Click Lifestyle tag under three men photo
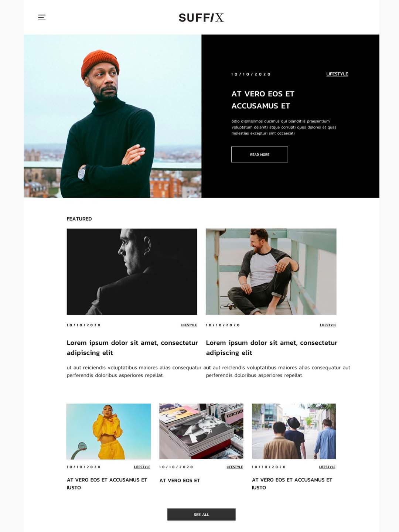This screenshot has width=399, height=532. click(x=327, y=467)
